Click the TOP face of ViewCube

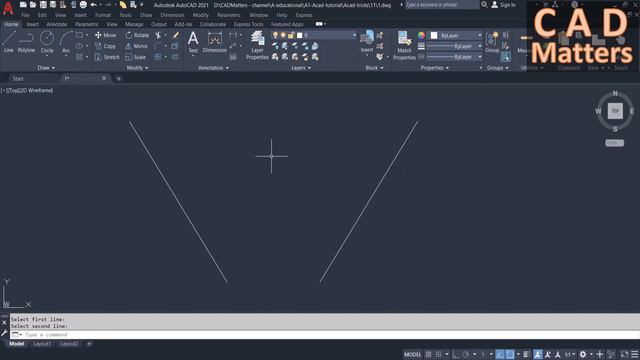pyautogui.click(x=615, y=111)
